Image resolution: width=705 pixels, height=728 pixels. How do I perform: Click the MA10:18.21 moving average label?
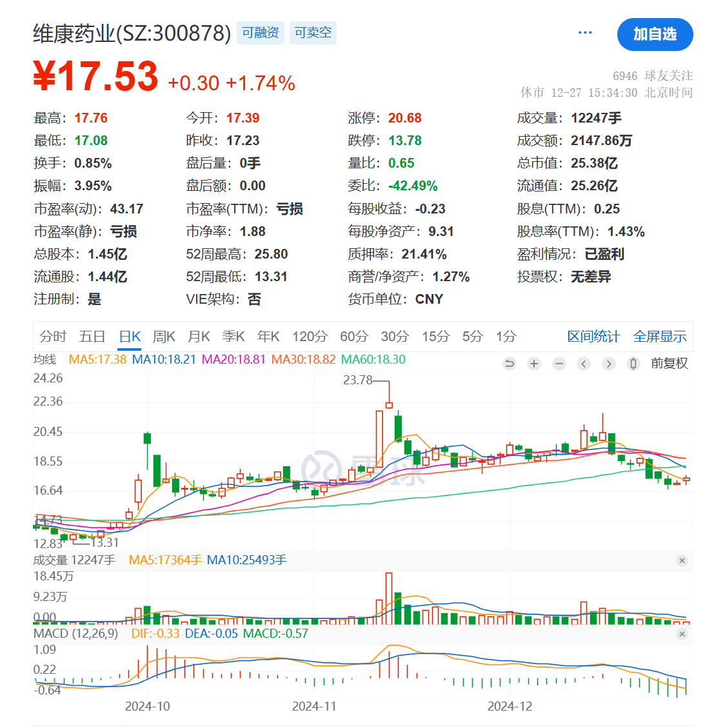pyautogui.click(x=164, y=359)
